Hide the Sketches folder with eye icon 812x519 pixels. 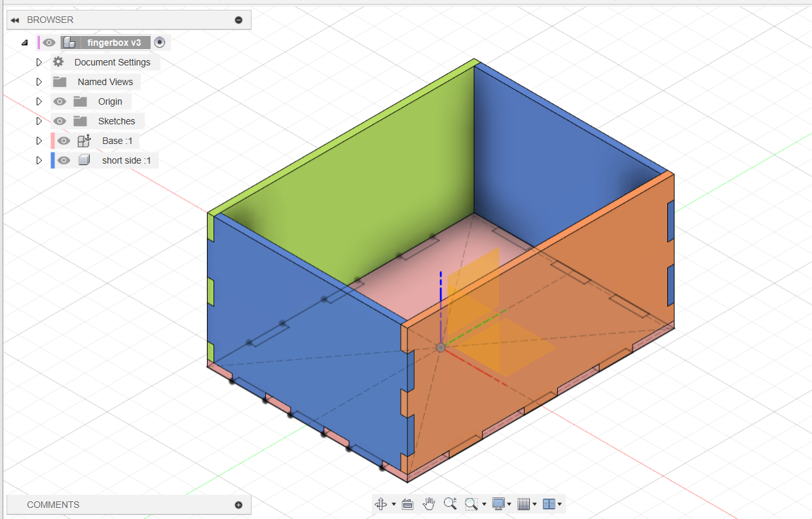(x=60, y=121)
